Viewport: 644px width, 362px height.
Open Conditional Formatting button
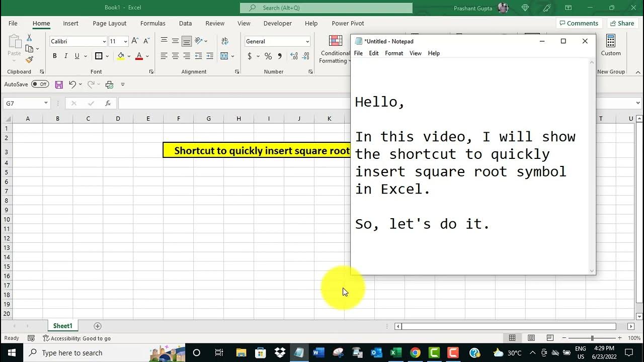pyautogui.click(x=335, y=49)
